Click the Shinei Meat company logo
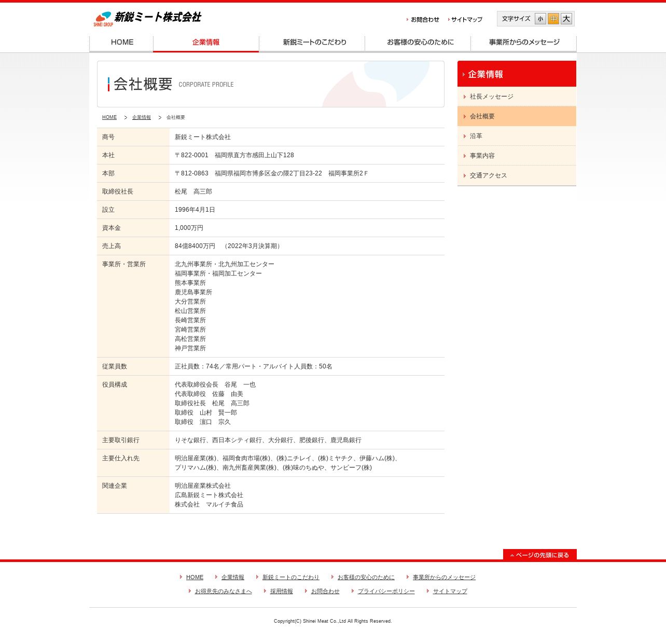Viewport: 666px width, 644px height. tap(147, 19)
